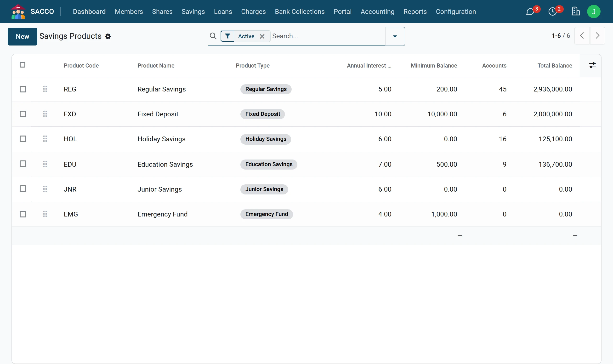Image resolution: width=613 pixels, height=364 pixels.
Task: Click the 1-6 / 6 pager counter
Action: (x=561, y=36)
